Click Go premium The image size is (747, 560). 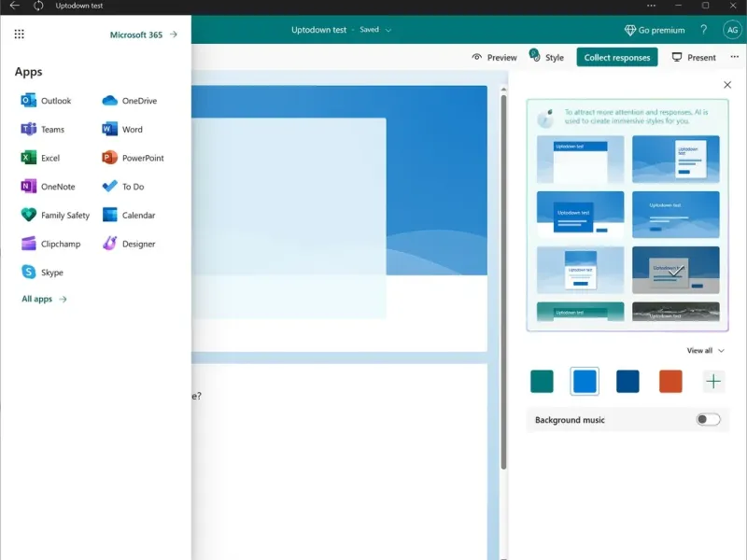point(655,30)
